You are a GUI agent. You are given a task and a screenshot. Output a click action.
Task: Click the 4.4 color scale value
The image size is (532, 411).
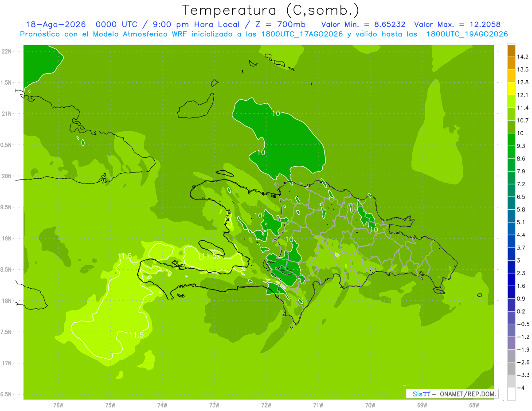click(522, 235)
